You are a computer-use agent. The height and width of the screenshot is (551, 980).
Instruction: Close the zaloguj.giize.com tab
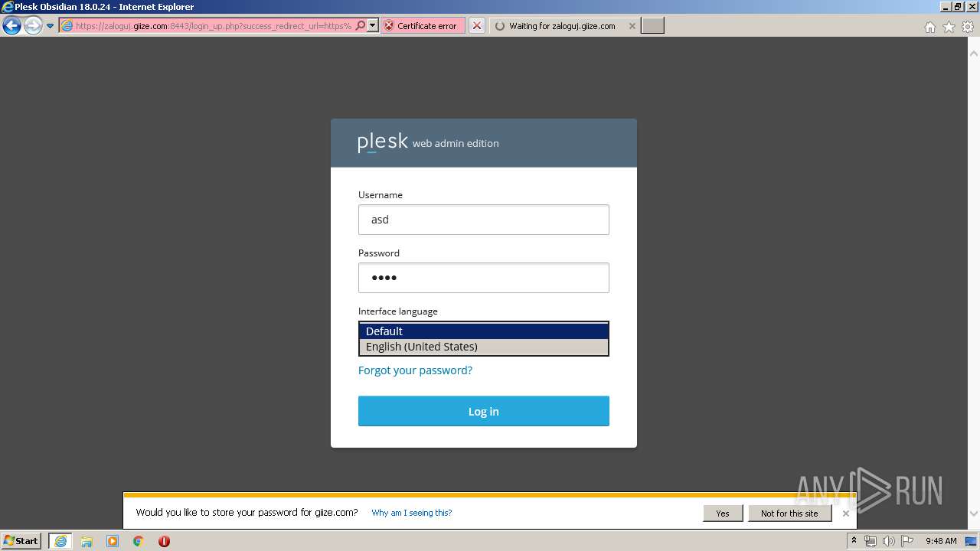click(632, 26)
